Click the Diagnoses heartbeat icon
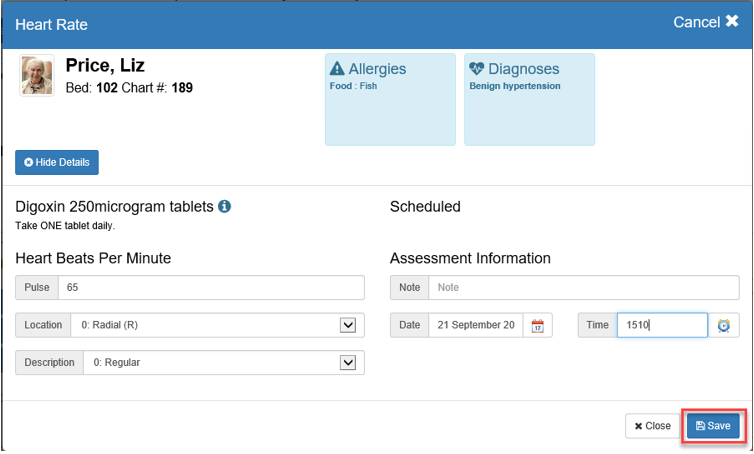754x454 pixels. (x=476, y=69)
